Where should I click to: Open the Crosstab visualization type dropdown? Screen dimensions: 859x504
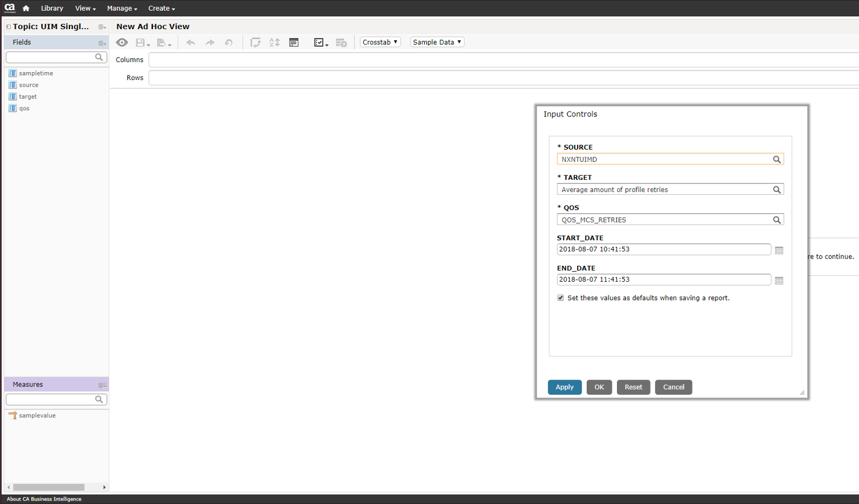380,42
